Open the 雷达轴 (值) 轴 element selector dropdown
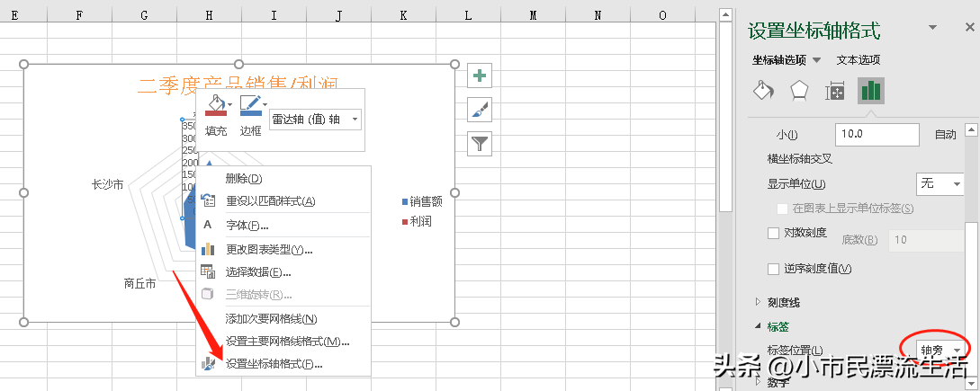 pyautogui.click(x=315, y=119)
